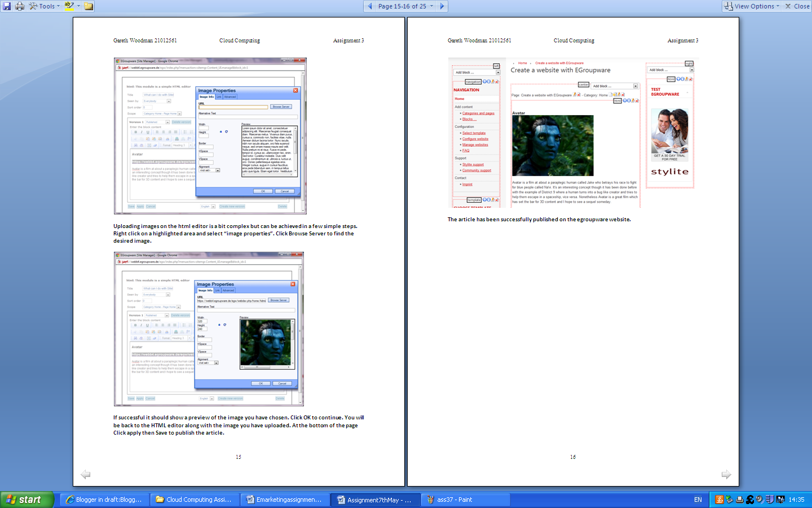Open the View Options menu
The width and height of the screenshot is (812, 508).
pyautogui.click(x=752, y=6)
